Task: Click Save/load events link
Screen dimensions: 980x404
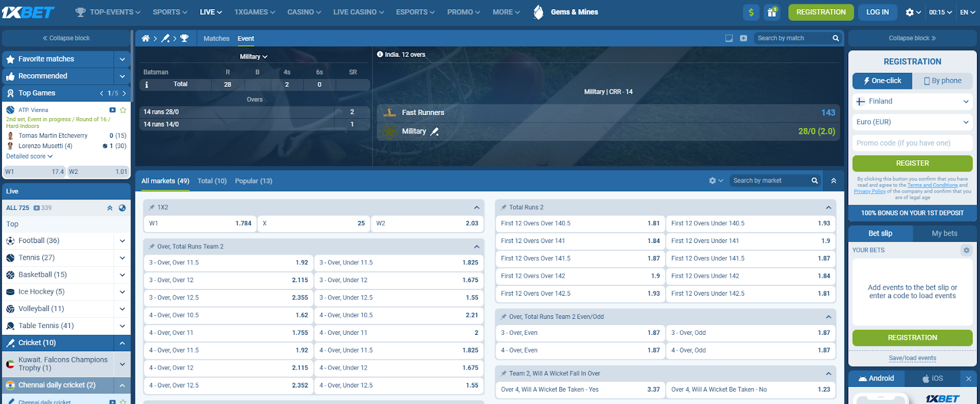Action: coord(913,358)
